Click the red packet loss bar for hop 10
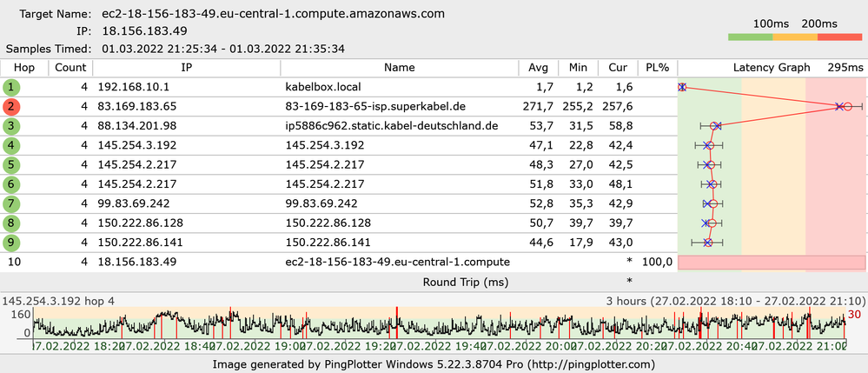868x373 pixels. tap(772, 262)
